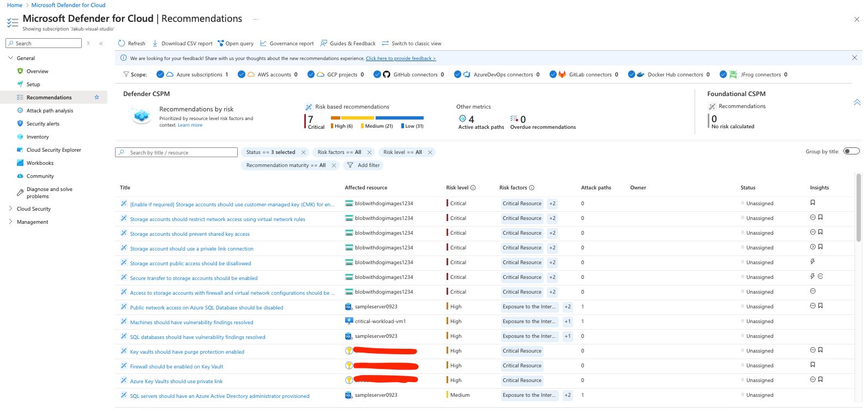The image size is (868, 411).
Task: Open Diagnose and solve problems
Action: coord(50,193)
